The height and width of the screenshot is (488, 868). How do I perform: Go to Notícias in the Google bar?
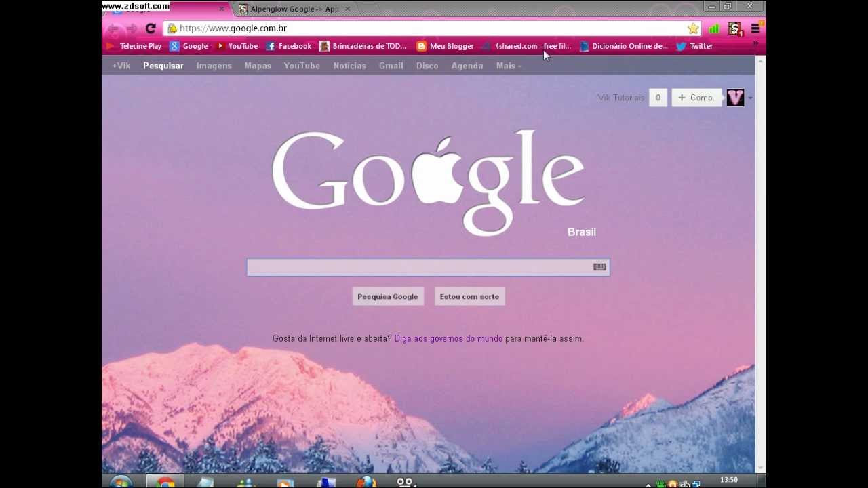(350, 66)
